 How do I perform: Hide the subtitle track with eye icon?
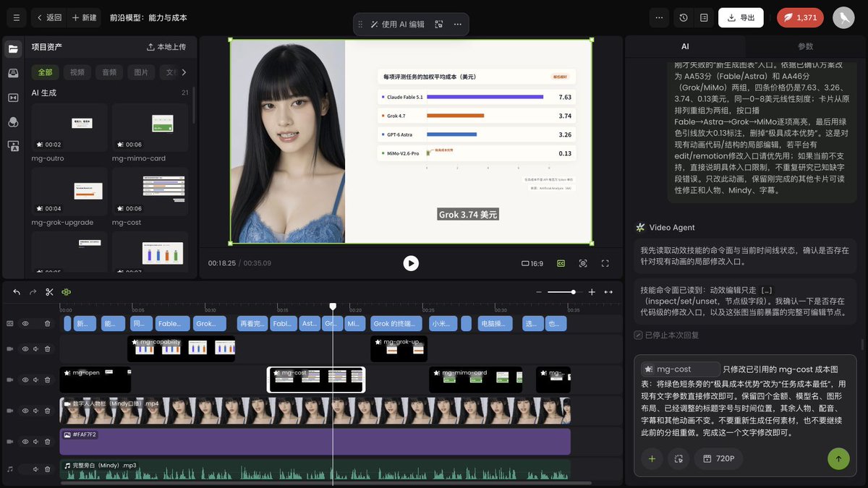click(25, 324)
